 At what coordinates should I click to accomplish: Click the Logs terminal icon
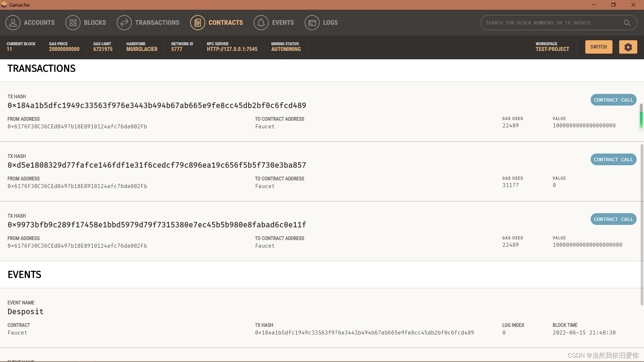click(312, 23)
